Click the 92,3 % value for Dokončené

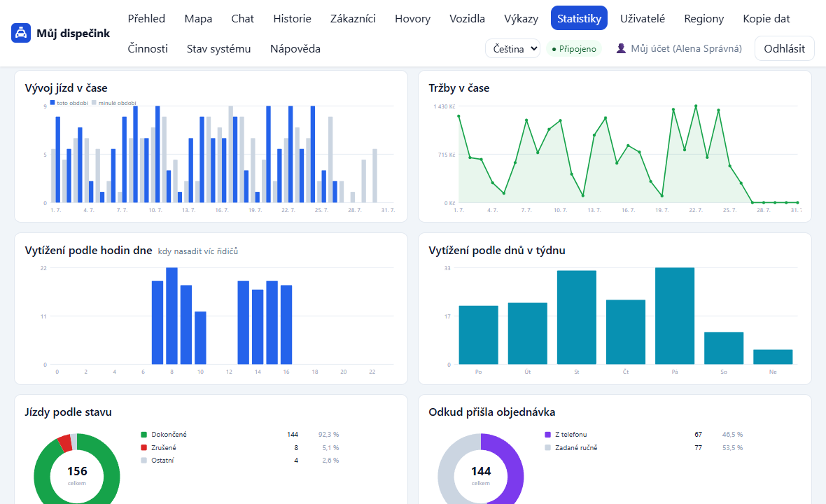tap(329, 435)
